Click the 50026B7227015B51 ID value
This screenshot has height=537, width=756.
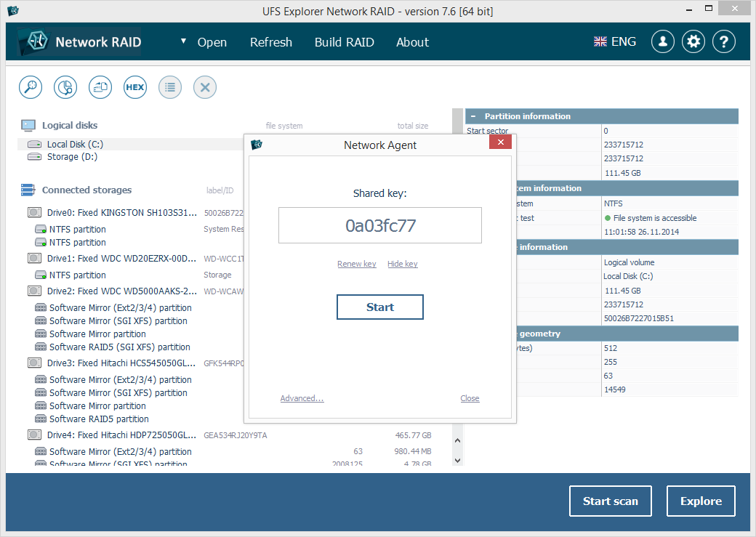(639, 318)
